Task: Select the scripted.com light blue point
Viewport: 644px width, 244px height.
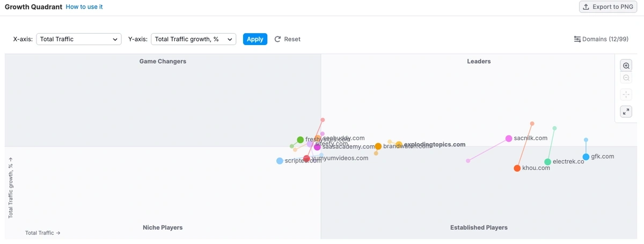Action: pos(280,161)
